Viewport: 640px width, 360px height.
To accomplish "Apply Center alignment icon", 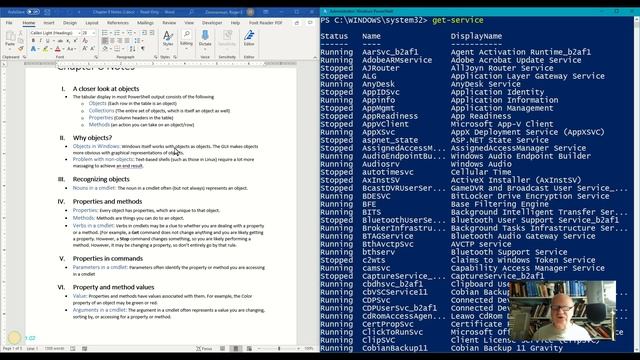I will (112, 41).
